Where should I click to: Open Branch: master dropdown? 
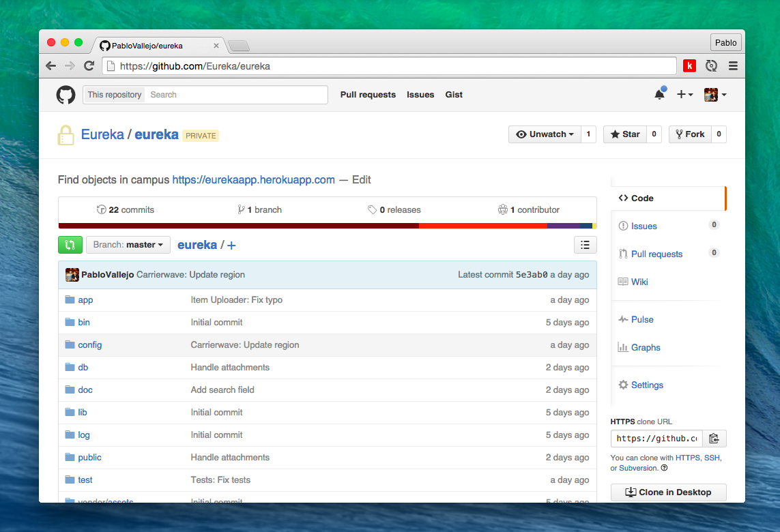pyautogui.click(x=128, y=245)
